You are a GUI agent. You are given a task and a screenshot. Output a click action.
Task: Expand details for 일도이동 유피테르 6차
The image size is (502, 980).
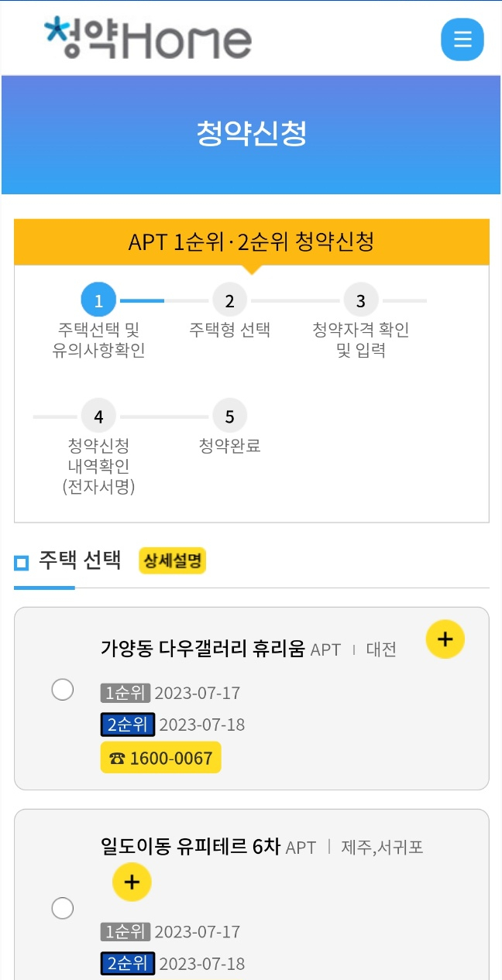pos(132,882)
